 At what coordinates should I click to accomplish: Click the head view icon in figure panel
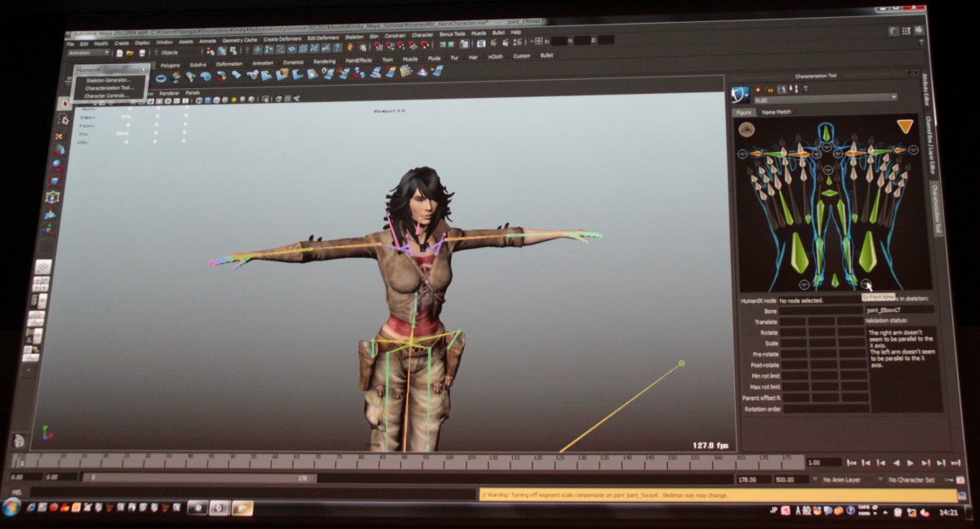tap(746, 129)
